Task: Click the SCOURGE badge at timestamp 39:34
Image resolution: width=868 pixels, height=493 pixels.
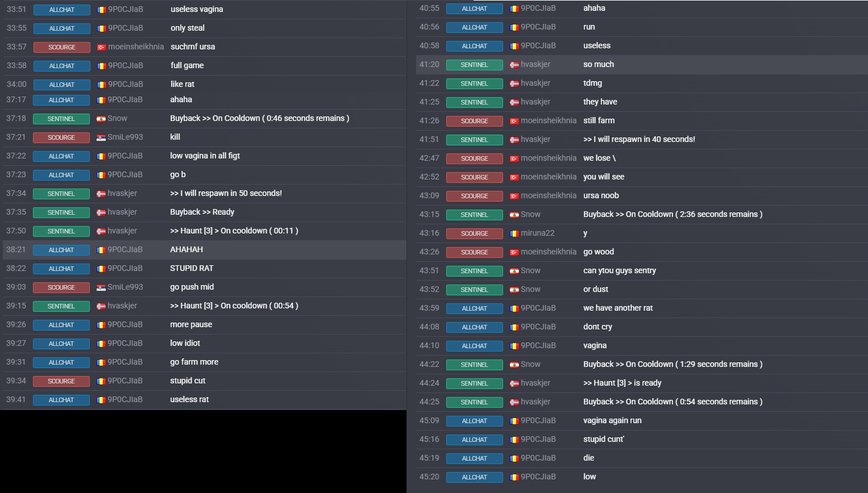Action: 61,381
